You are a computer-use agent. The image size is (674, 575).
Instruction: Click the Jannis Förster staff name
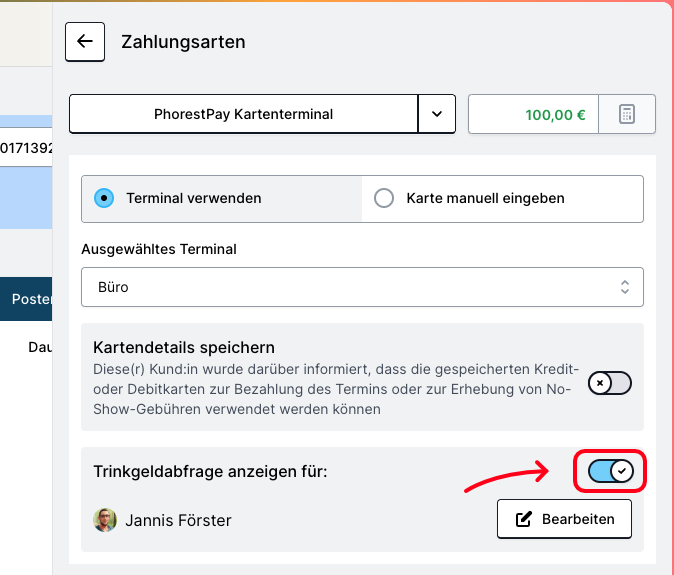pyautogui.click(x=178, y=520)
